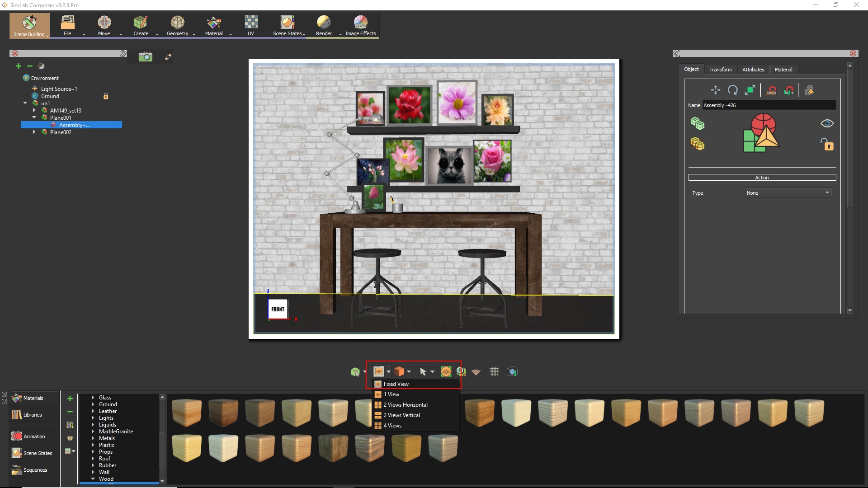Open the Sequences panel
Screen dimensions: 868x488
point(34,470)
